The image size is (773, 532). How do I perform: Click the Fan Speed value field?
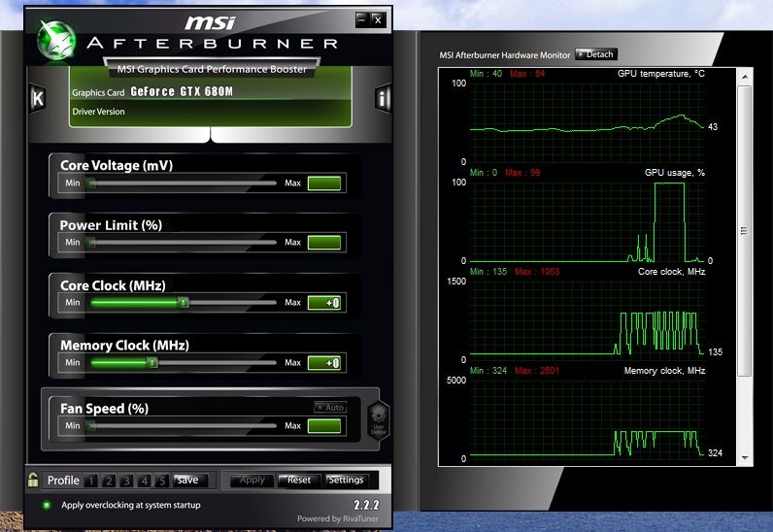[324, 426]
